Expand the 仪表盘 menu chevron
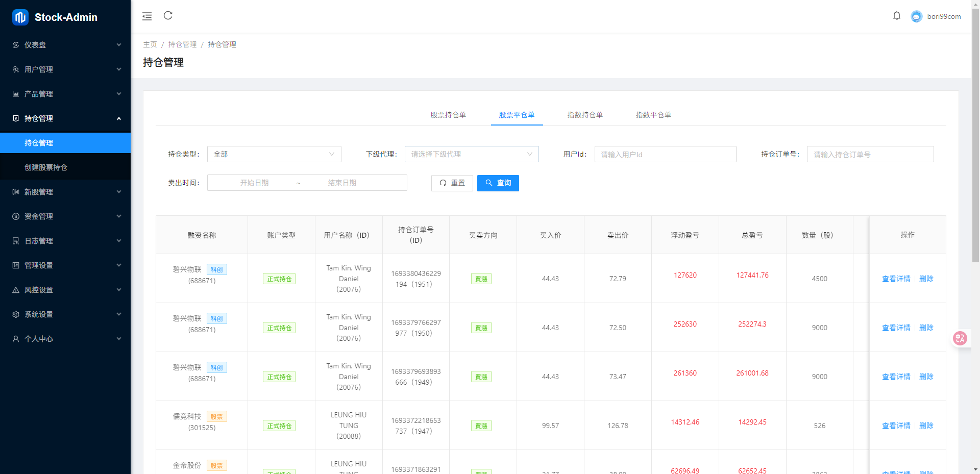 tap(119, 45)
